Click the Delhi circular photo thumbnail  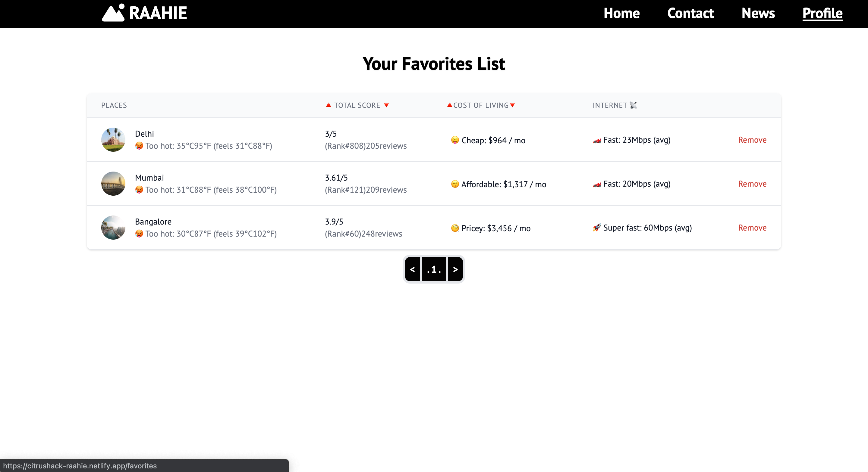113,139
